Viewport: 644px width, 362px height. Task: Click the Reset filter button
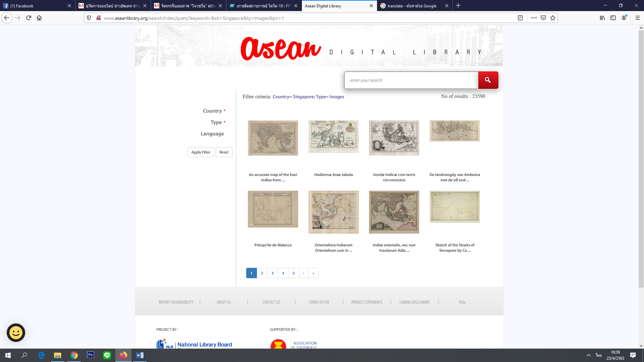224,152
